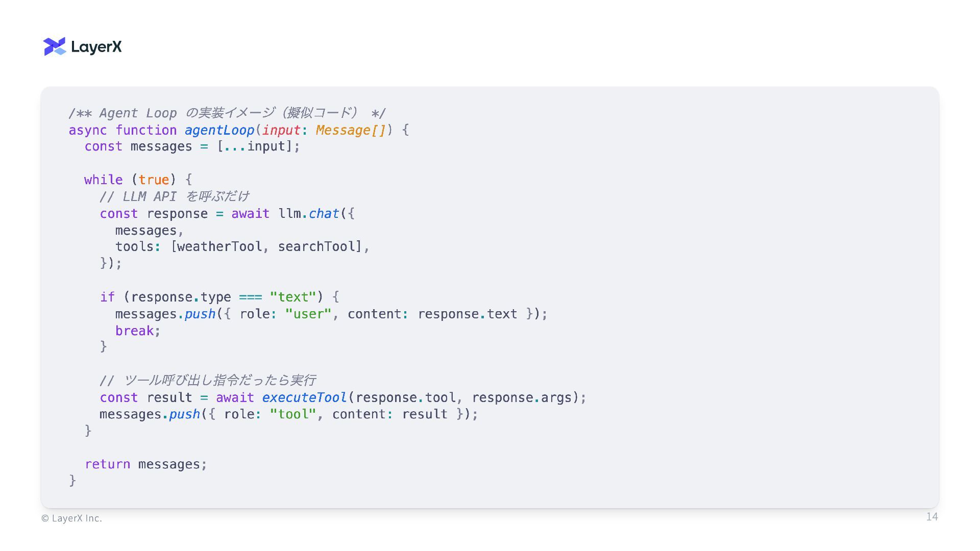Click the agentLoop function name

pos(219,130)
